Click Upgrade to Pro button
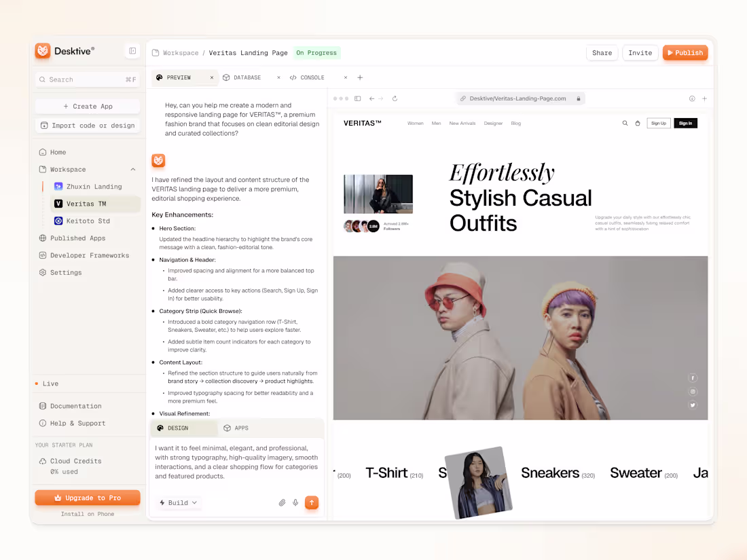747x560 pixels. tap(88, 498)
